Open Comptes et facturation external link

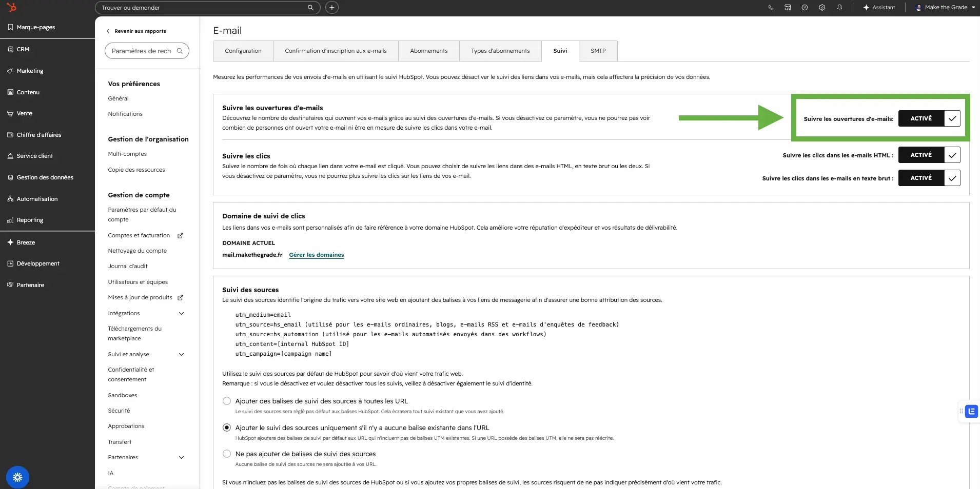tap(145, 235)
